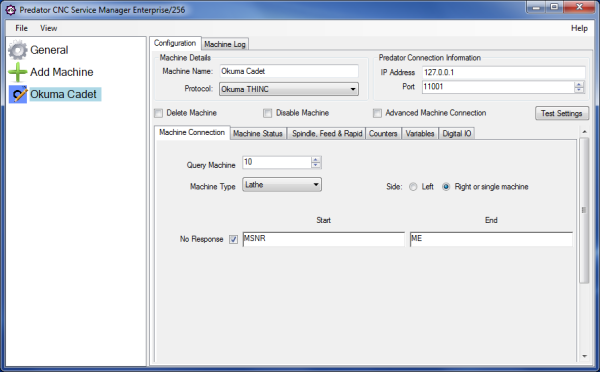Open the Machine Status tab
The height and width of the screenshot is (372, 600).
click(x=258, y=134)
